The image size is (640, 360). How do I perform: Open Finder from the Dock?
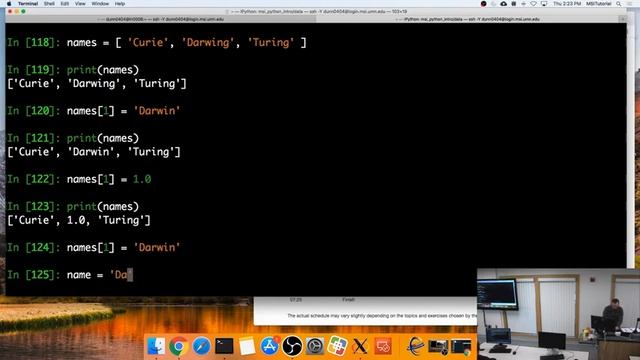(156, 346)
